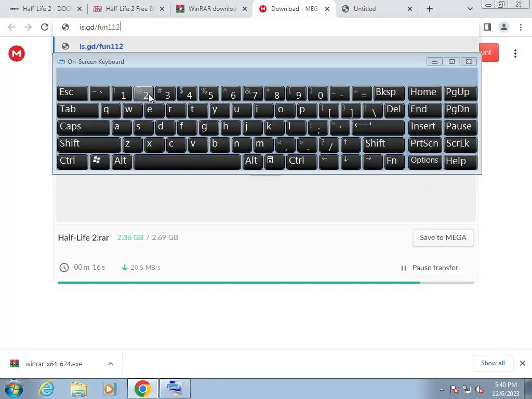Click the Enter key on keyboard
The width and height of the screenshot is (532, 399).
pos(378,128)
